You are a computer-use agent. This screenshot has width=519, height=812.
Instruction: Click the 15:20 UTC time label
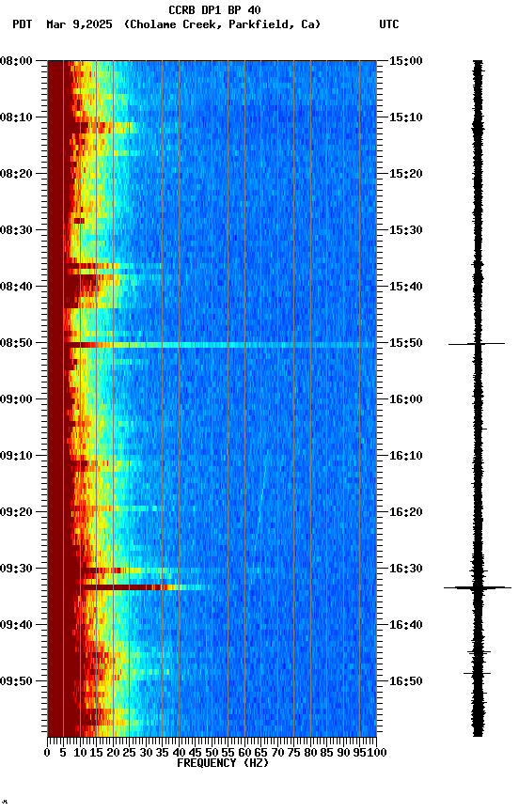coord(406,174)
